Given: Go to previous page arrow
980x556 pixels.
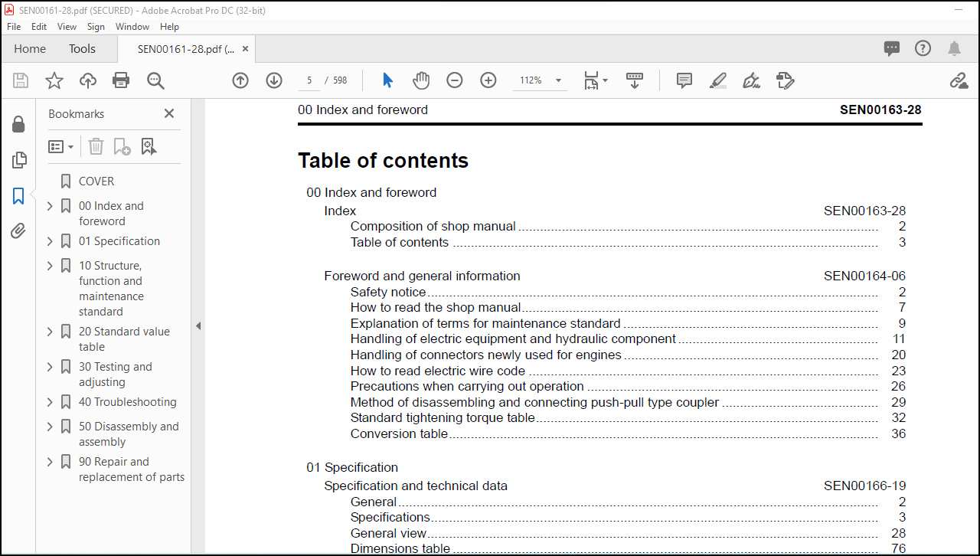Looking at the screenshot, I should coord(240,80).
